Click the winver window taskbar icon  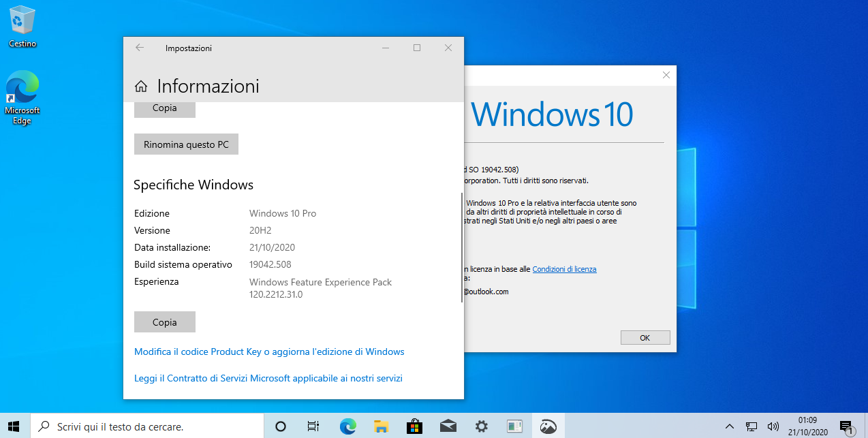(515, 426)
